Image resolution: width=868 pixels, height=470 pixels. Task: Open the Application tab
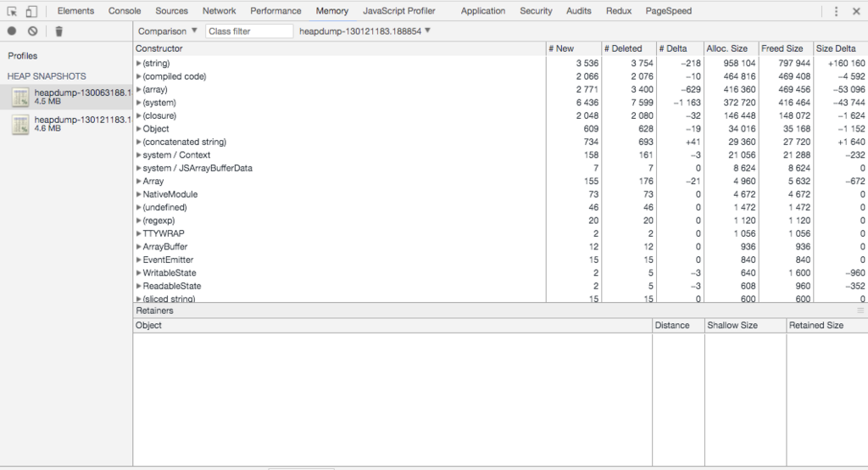click(x=482, y=10)
